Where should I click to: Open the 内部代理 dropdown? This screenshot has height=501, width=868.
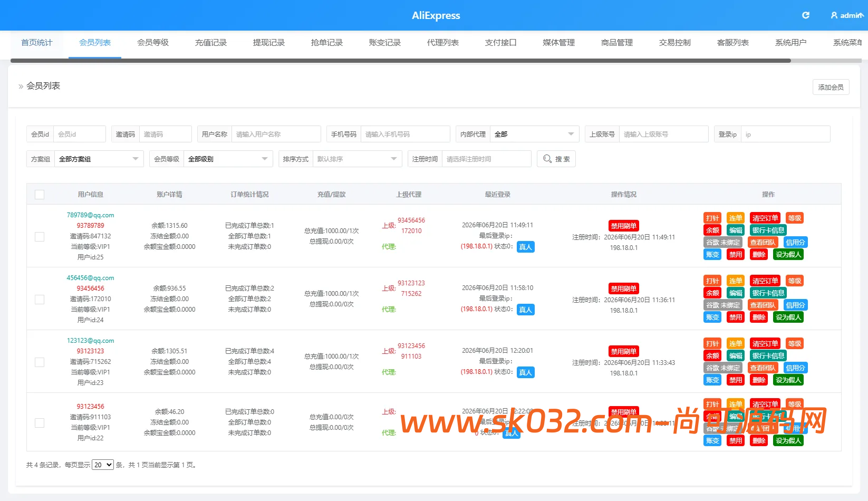(x=534, y=134)
